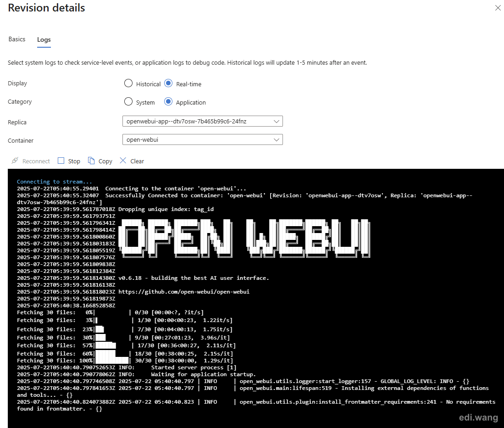The image size is (504, 428).
Task: Open the Replica dropdown
Action: [203, 121]
